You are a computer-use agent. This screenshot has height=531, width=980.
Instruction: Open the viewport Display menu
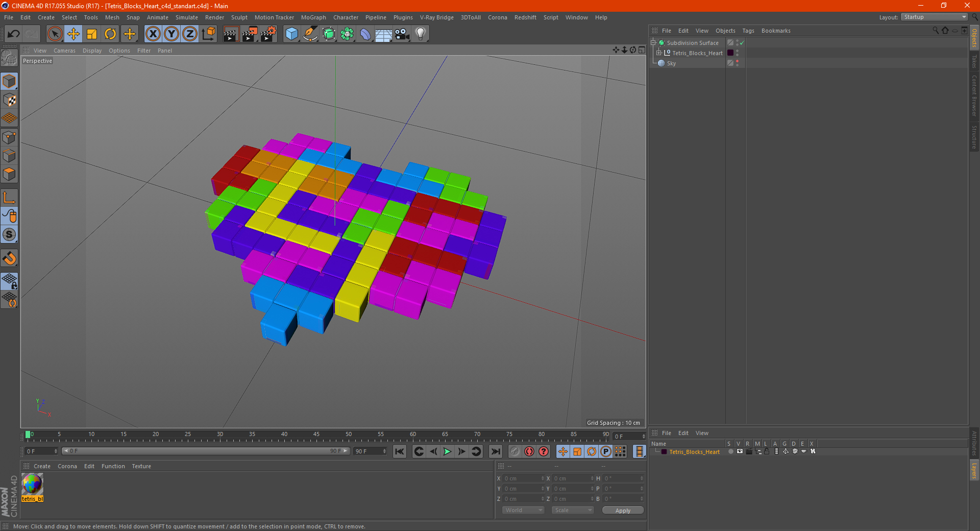[x=92, y=51]
